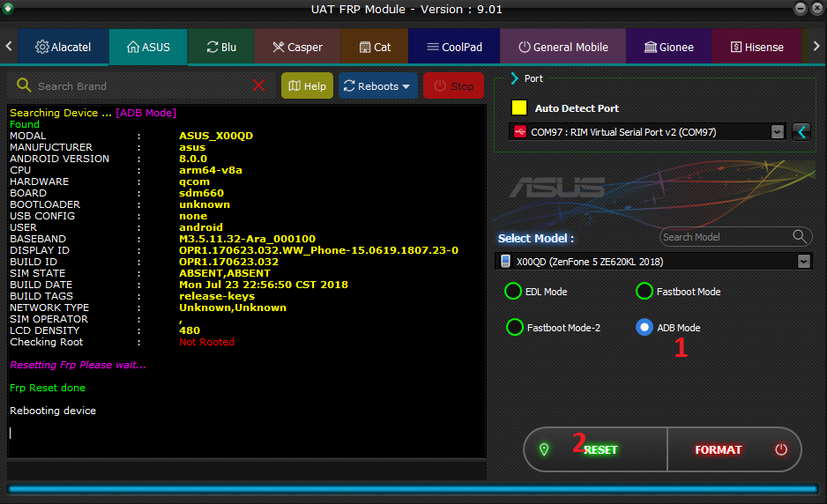The width and height of the screenshot is (827, 504).
Task: Click the green location pin icon
Action: click(x=544, y=449)
